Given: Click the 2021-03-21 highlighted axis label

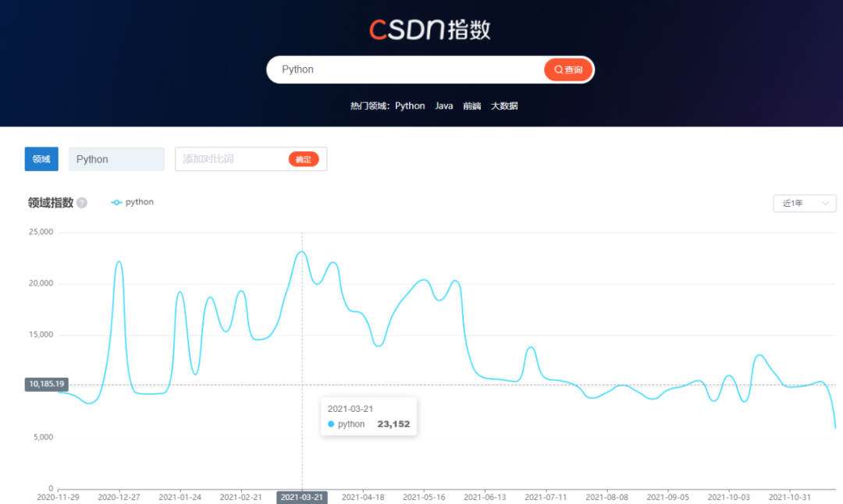Looking at the screenshot, I should [301, 497].
